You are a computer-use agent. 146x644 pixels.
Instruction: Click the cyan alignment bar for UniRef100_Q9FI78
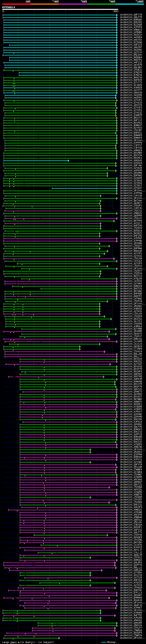pos(60,15)
